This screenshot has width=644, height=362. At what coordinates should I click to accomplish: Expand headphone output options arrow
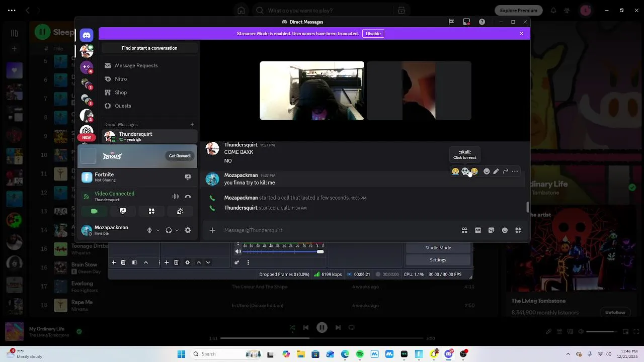click(x=177, y=230)
